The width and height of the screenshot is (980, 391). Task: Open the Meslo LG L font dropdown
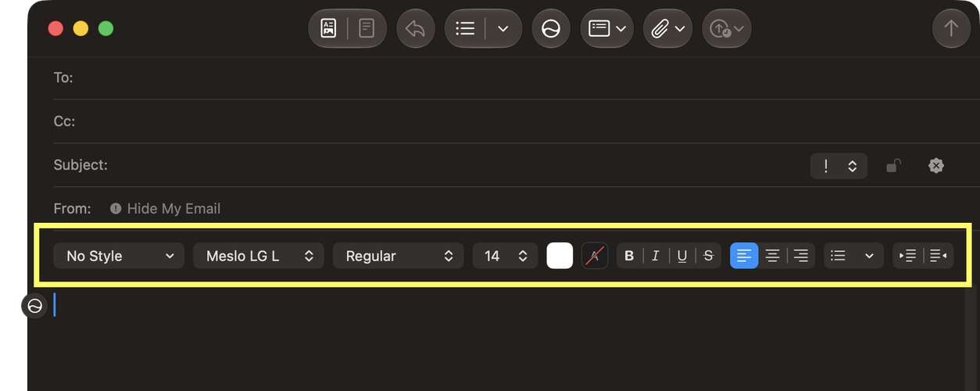pos(259,256)
